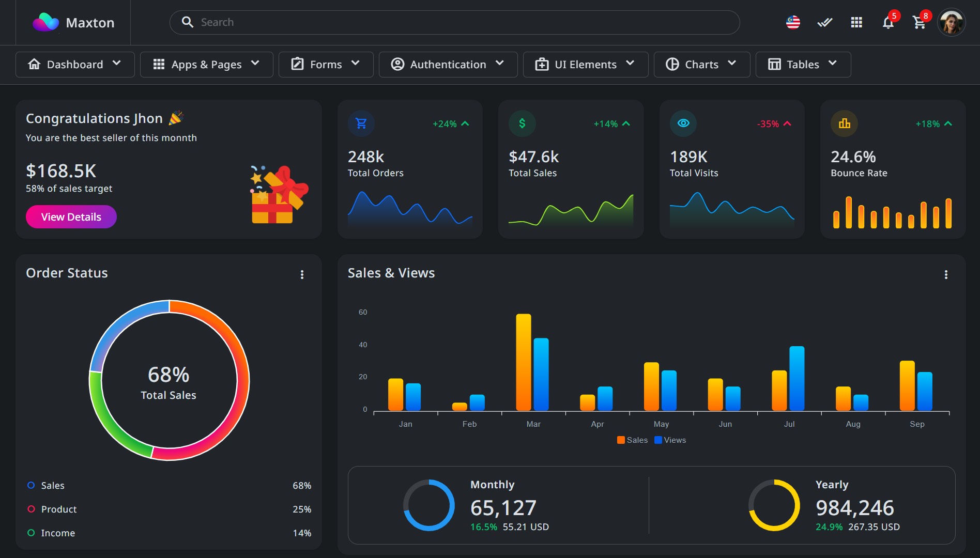Click the Total Sales dollar icon

click(522, 123)
